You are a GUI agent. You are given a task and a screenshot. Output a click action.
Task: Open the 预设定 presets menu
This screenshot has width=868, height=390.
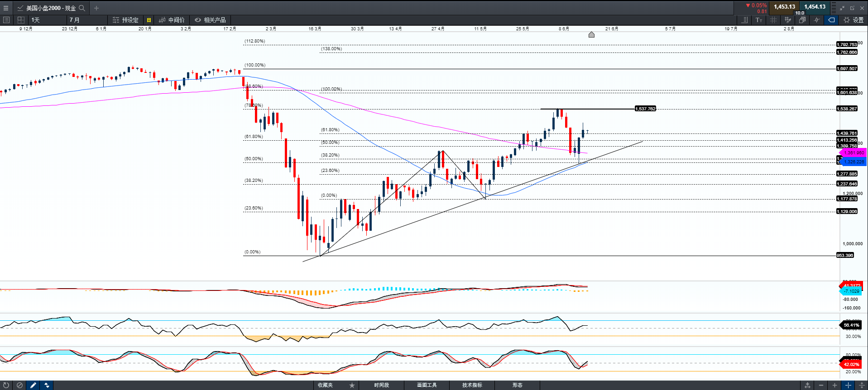tap(125, 20)
